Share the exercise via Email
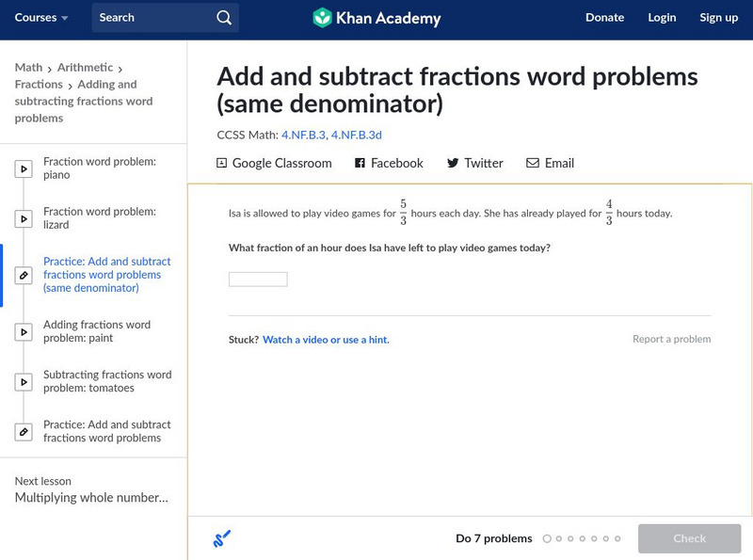The width and height of the screenshot is (753, 560). point(550,163)
